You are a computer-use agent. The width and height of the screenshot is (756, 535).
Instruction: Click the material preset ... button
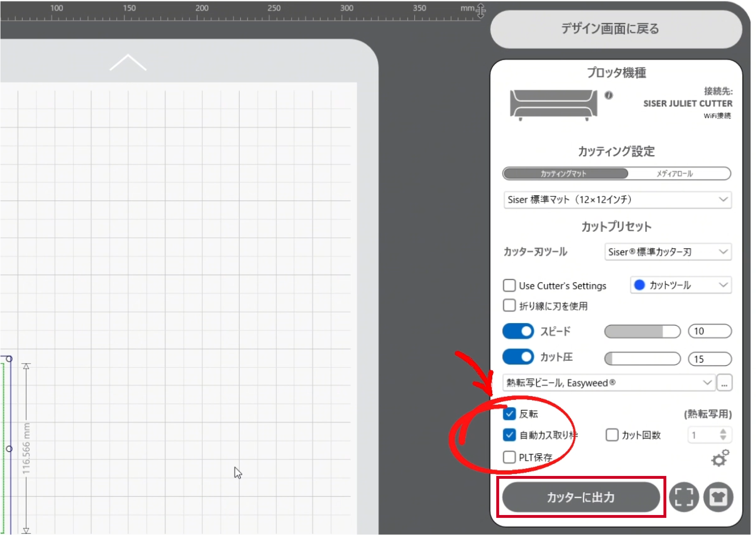pos(724,383)
